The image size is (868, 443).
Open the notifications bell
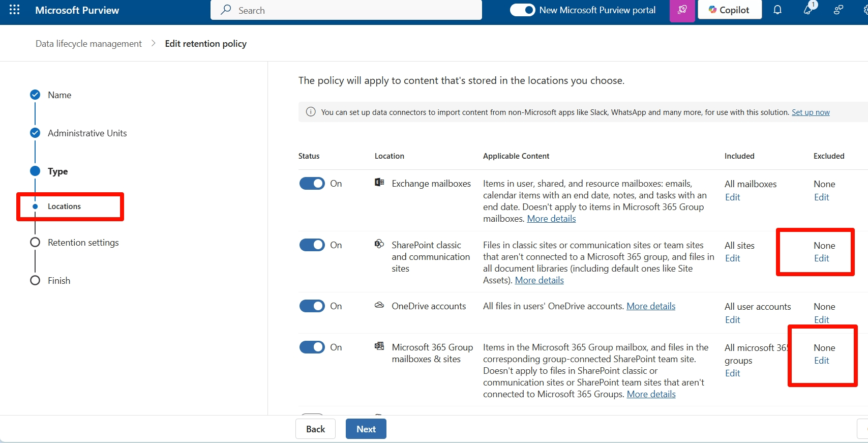click(777, 10)
